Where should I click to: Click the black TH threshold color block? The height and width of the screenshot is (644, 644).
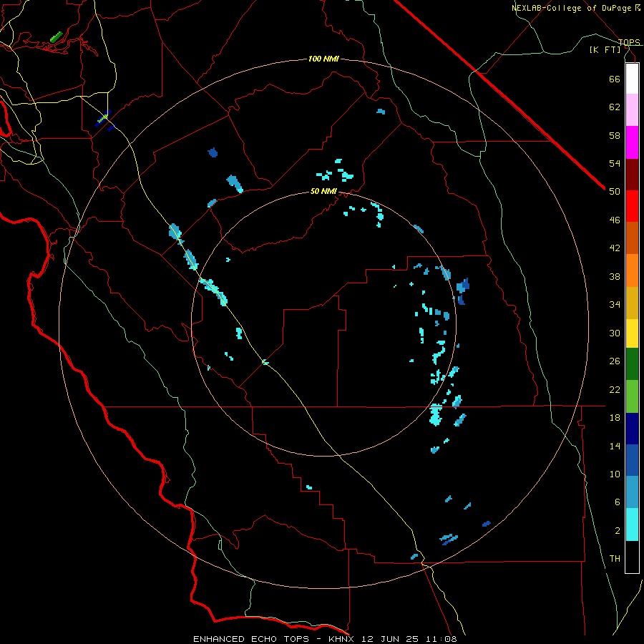tap(632, 557)
